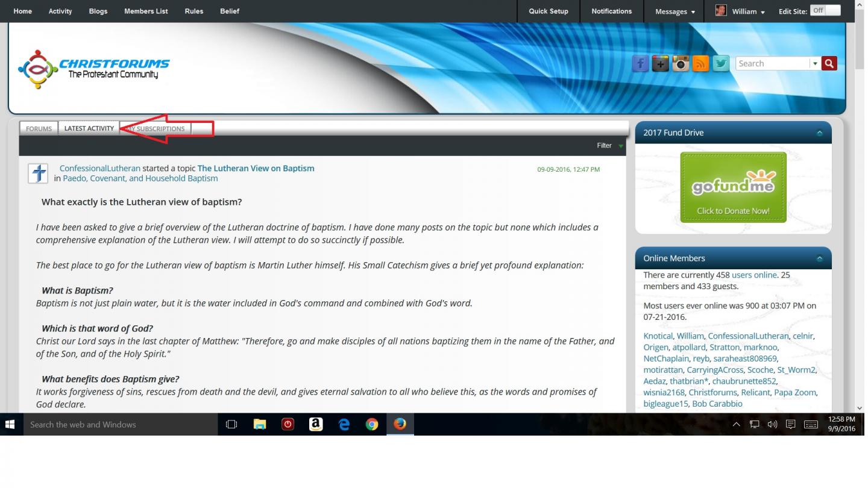Open the Amazon taskbar app
Screen dimensions: 868x488
[x=315, y=424]
